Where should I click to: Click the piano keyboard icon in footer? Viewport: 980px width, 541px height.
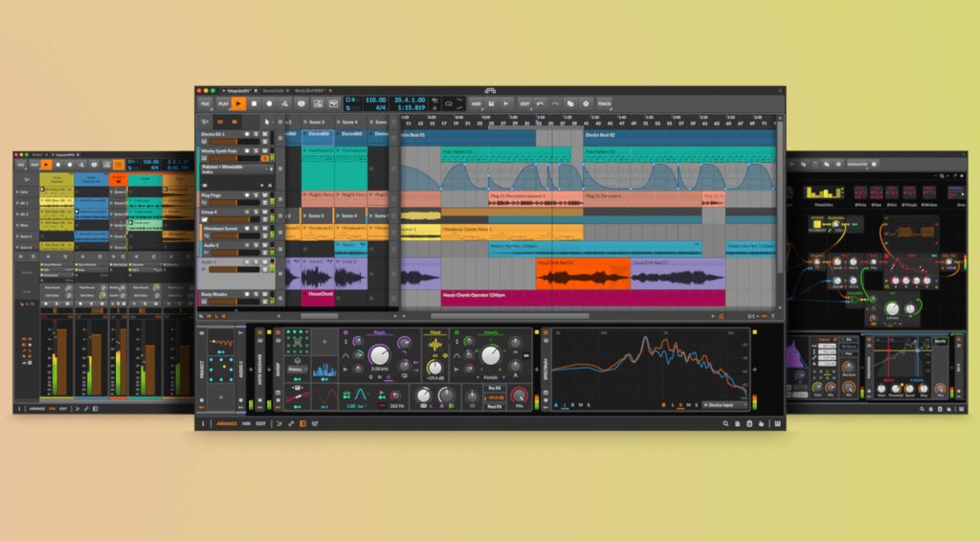click(777, 423)
